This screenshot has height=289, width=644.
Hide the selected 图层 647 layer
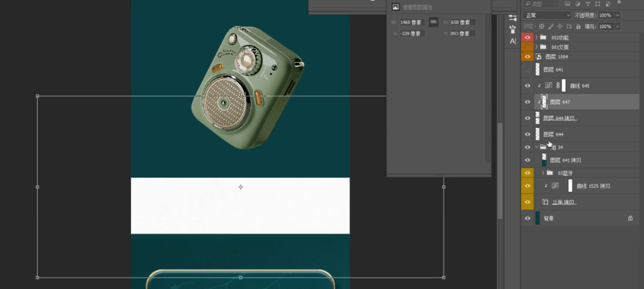(527, 102)
